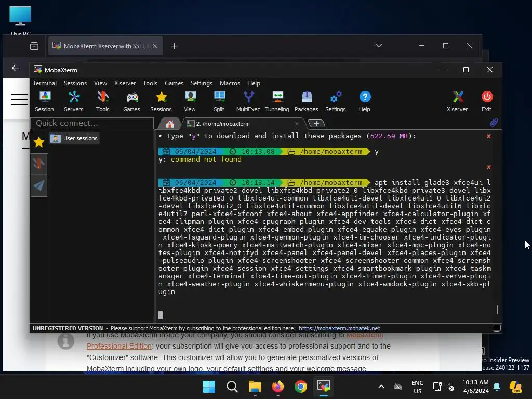Image resolution: width=532 pixels, height=399 pixels.
Task: Focus the Quick connect input field
Action: [92, 123]
